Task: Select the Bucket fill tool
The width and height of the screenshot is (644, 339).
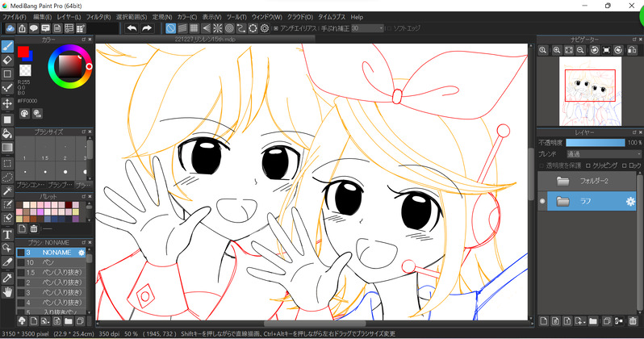Action: tap(7, 133)
